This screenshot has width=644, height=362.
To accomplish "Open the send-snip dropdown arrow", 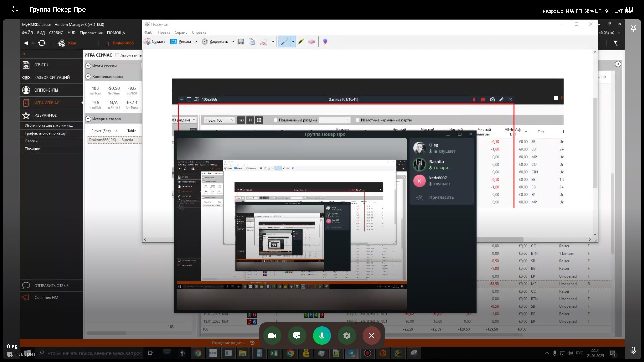I will 273,42.
